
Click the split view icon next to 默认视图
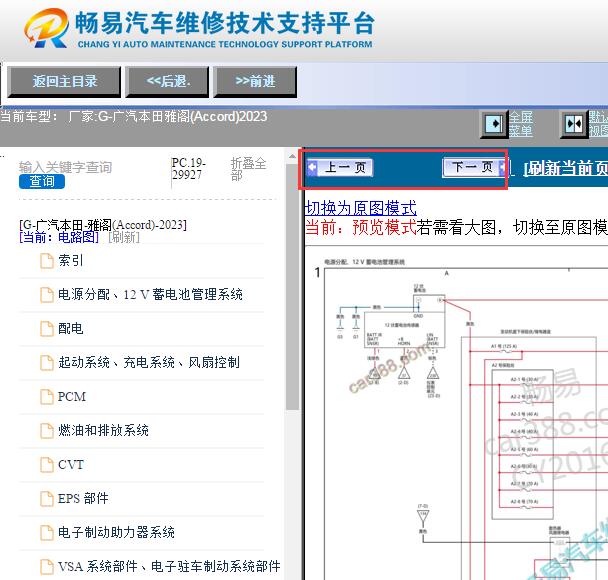point(574,124)
